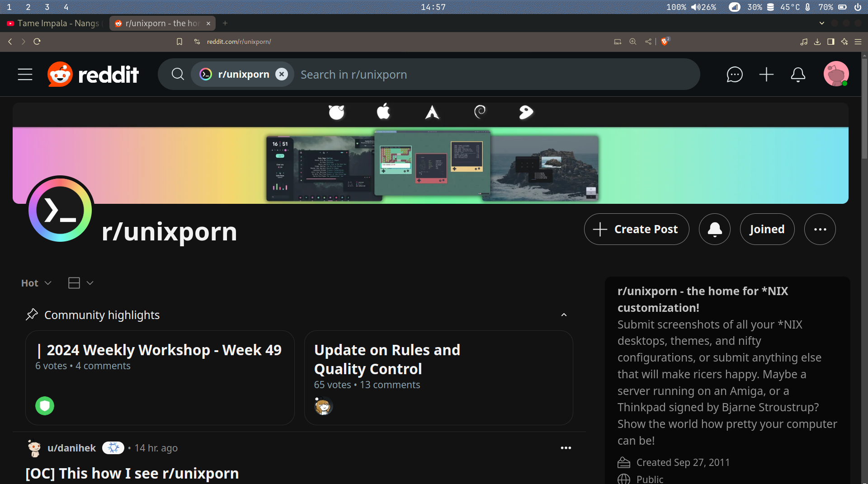The height and width of the screenshot is (484, 868).
Task: Open the browser Downloads icon
Action: tap(816, 42)
